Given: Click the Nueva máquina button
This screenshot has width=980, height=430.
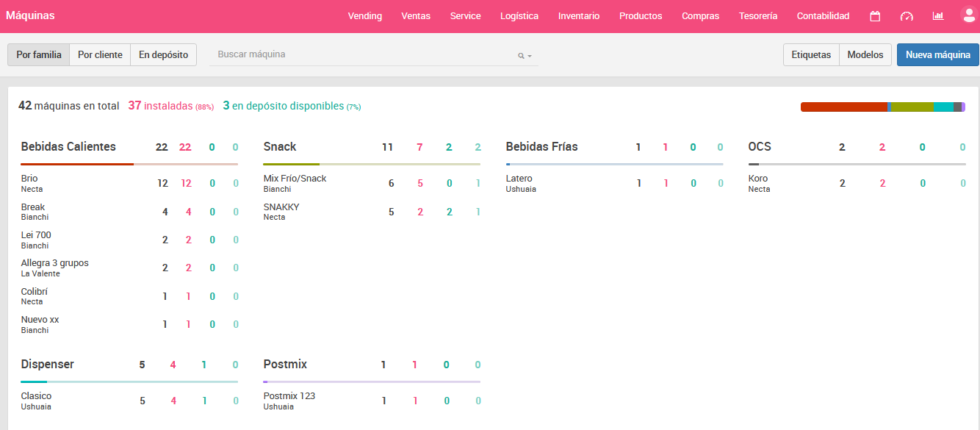Looking at the screenshot, I should point(938,55).
